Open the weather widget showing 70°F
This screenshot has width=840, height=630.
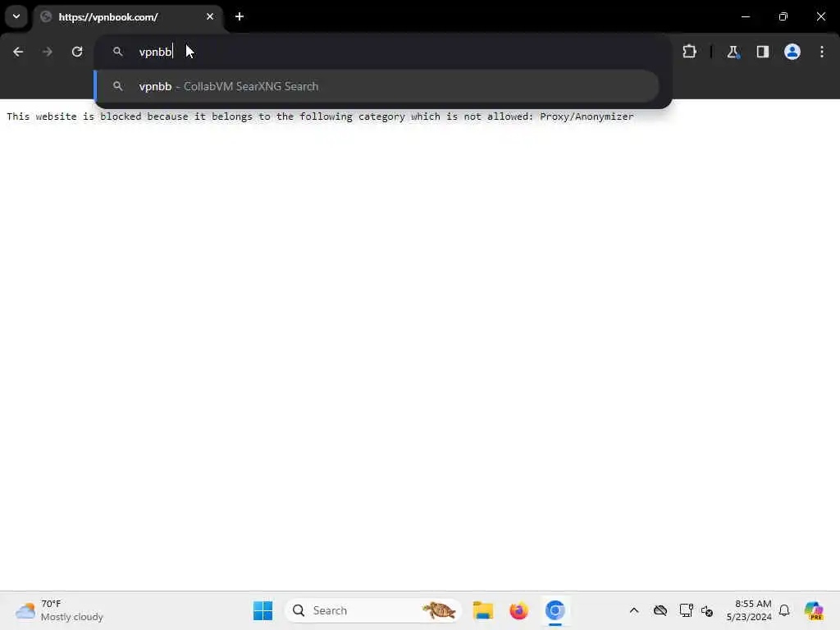(x=59, y=610)
